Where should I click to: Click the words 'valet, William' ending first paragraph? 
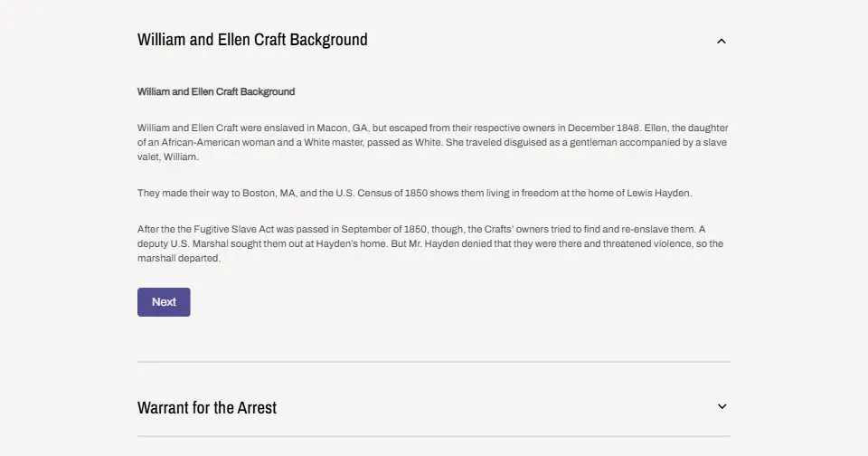pos(166,157)
